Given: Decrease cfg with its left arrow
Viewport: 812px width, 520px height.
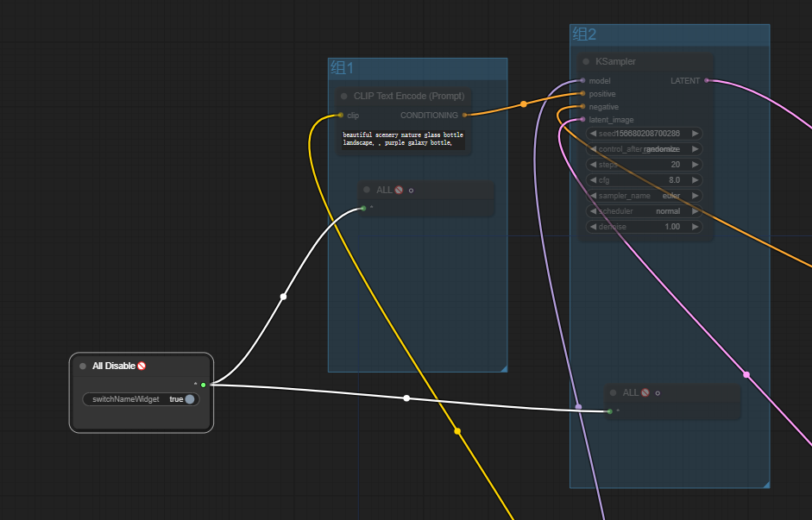Looking at the screenshot, I should click(593, 180).
